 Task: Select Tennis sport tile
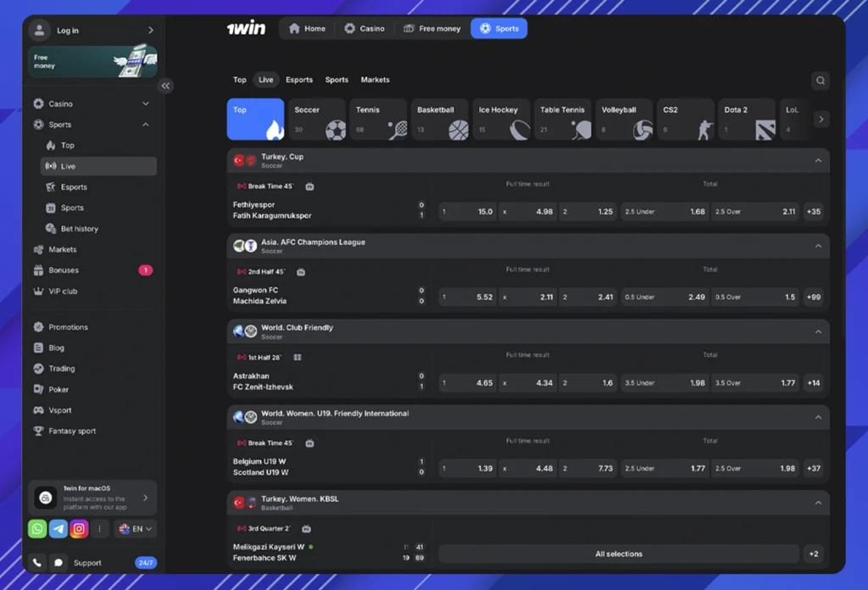click(x=379, y=119)
